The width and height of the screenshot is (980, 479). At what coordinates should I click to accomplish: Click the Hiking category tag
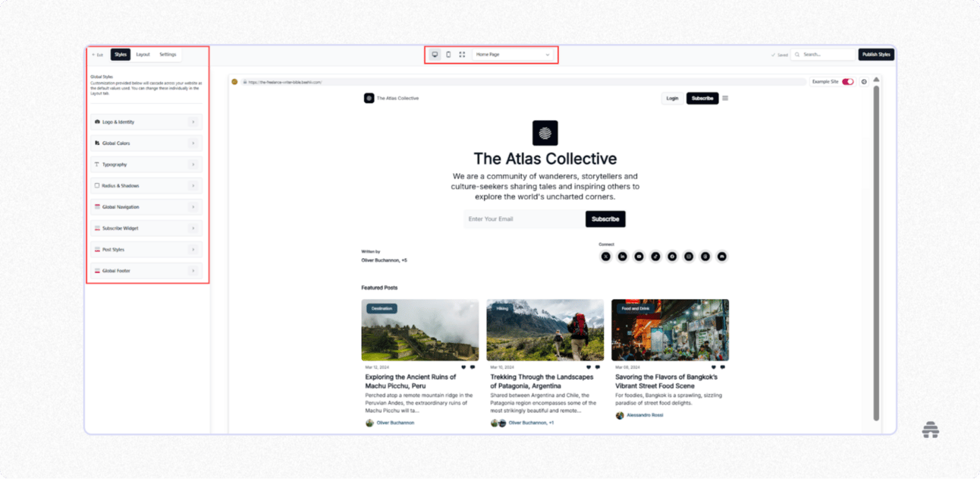point(502,308)
